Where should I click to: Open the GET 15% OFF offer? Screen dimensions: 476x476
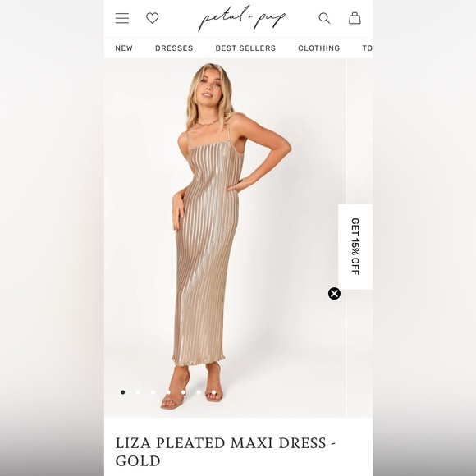[x=355, y=246]
